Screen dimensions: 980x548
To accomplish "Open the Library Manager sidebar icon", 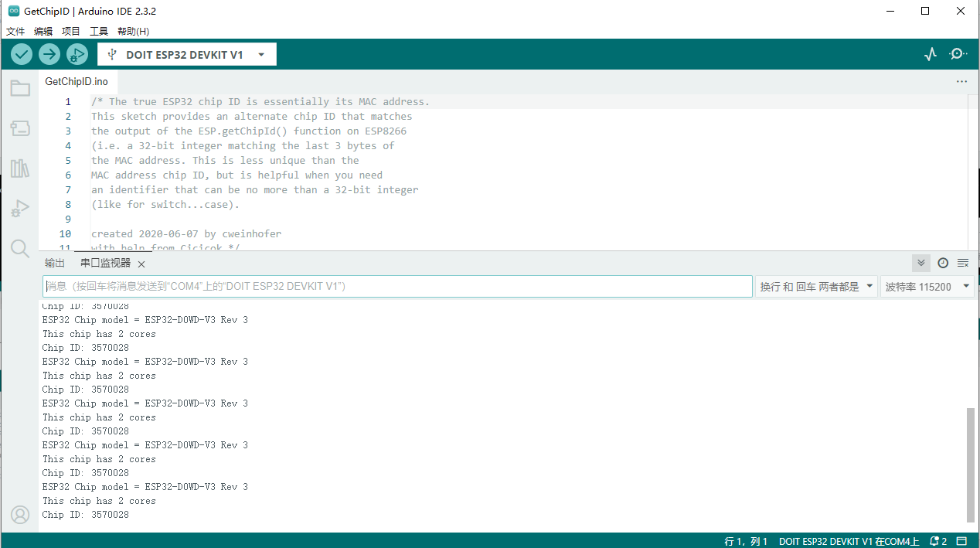I will [x=20, y=168].
